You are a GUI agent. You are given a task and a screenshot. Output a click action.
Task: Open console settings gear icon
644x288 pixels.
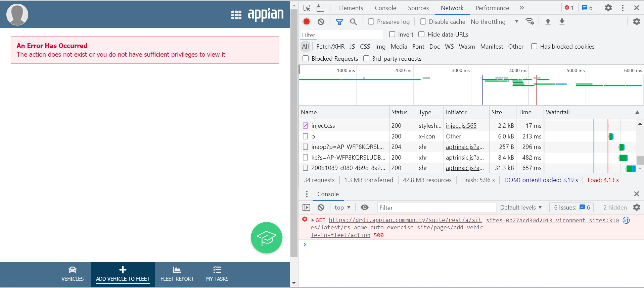[637, 208]
